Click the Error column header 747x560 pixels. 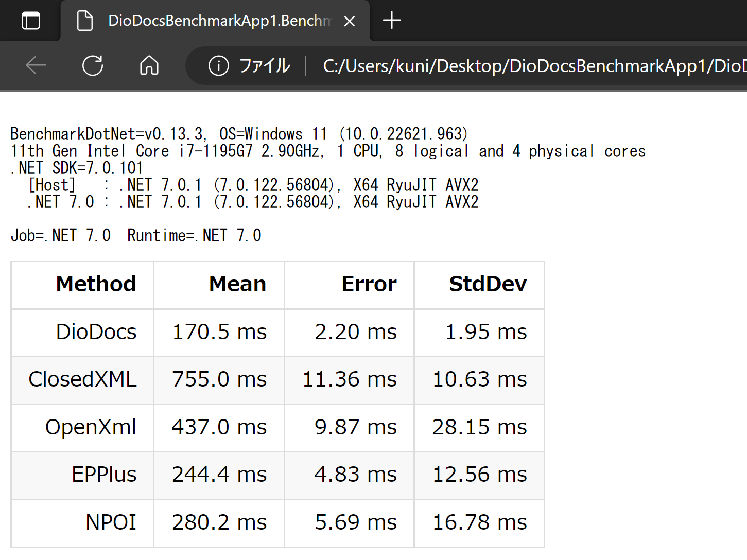point(369,284)
